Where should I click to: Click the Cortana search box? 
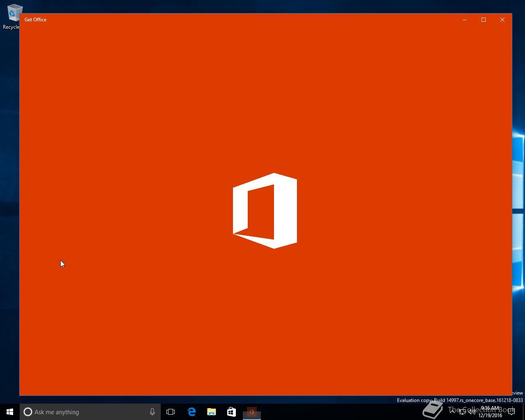pyautogui.click(x=90, y=412)
